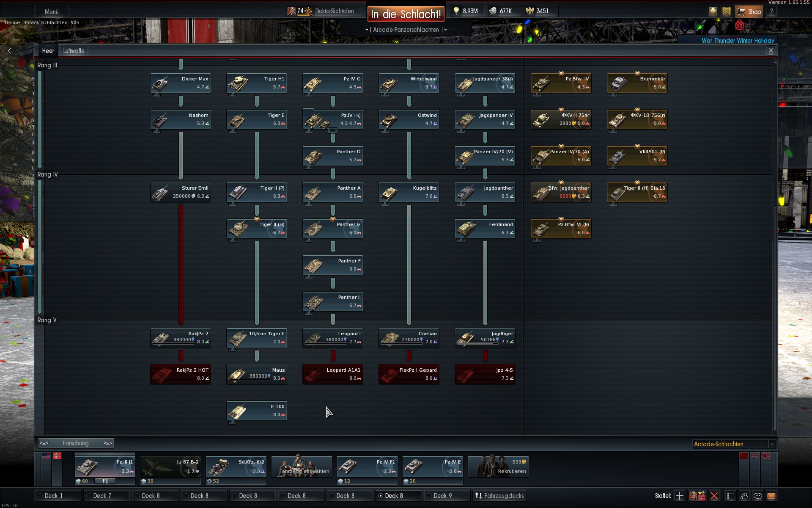This screenshot has width=812, height=508.
Task: Select Deck 1 radio button
Action: coord(40,496)
